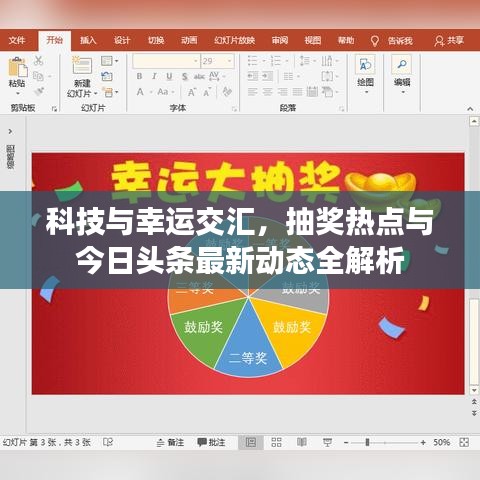Click the Share (共享) button
Screen dimensions: 480x480
tap(449, 41)
